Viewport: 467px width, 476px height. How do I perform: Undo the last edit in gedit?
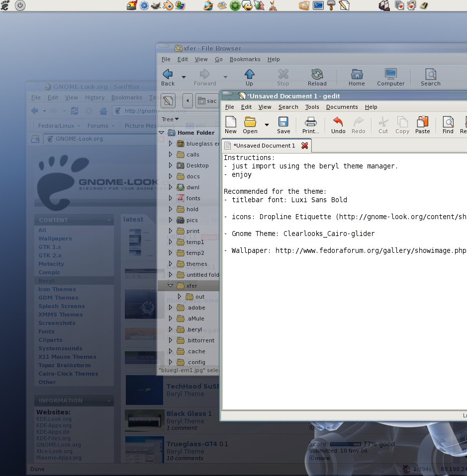(x=338, y=125)
